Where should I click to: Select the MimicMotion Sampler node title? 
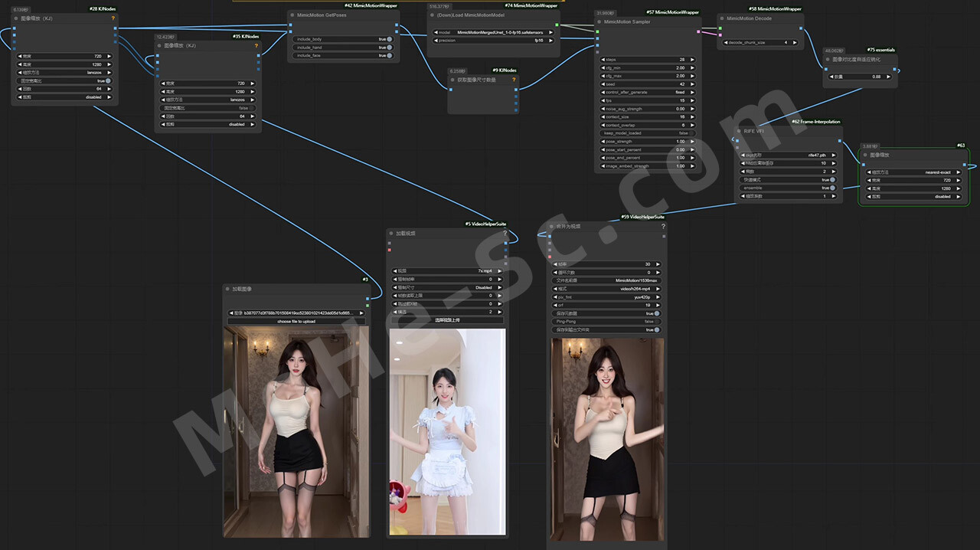pyautogui.click(x=627, y=22)
